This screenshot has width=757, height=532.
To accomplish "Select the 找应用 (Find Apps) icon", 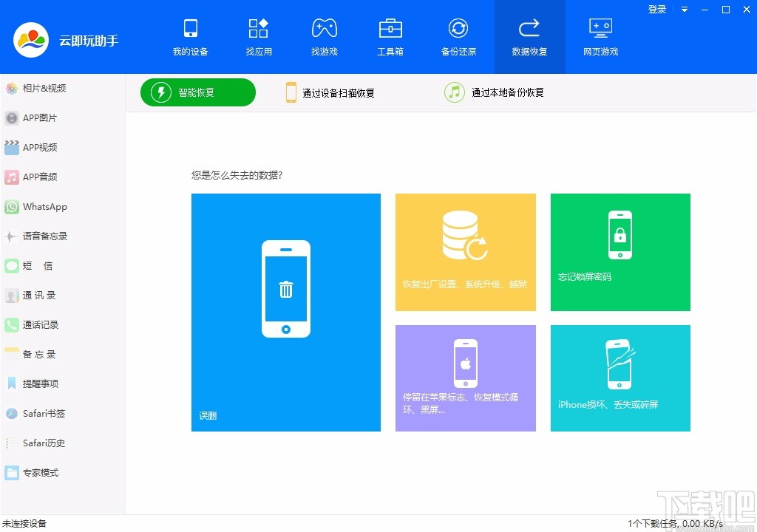I will [x=258, y=35].
